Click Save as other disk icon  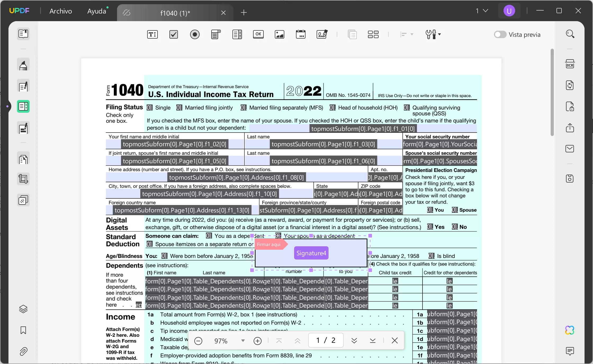[x=570, y=179]
